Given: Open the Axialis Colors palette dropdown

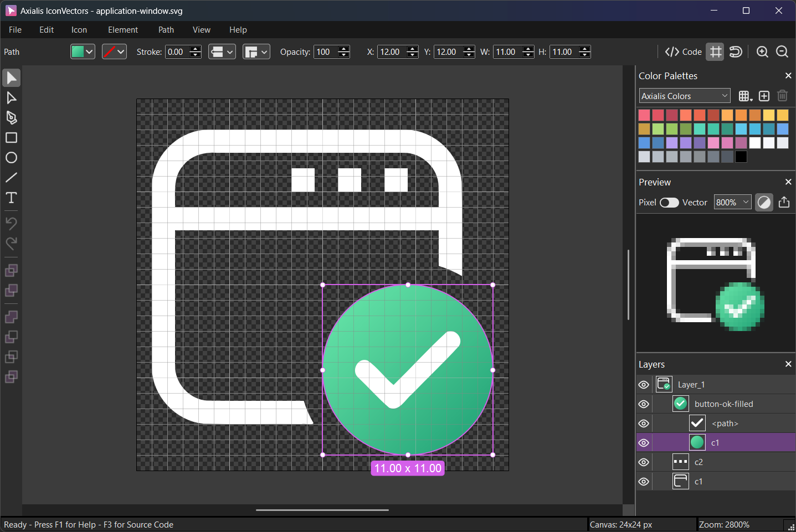Looking at the screenshot, I should (684, 95).
